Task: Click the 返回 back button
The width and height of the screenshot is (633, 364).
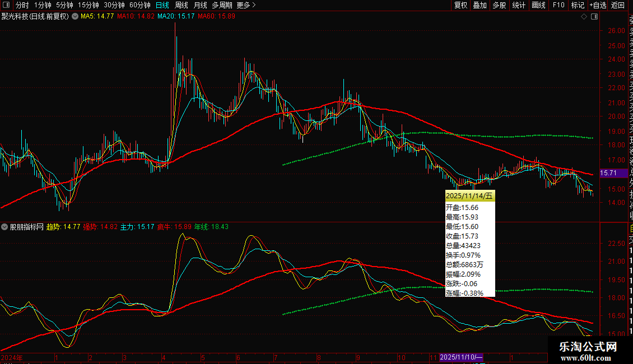Action: tap(618, 5)
